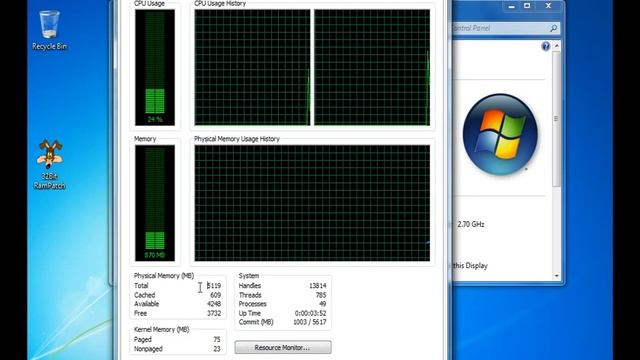Click the Memory meter showing 870 MB
The height and width of the screenshot is (360, 640).
point(155,203)
